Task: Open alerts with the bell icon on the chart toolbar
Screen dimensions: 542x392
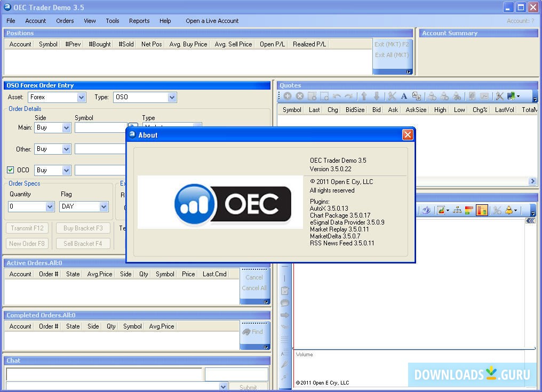Action: coord(509,210)
